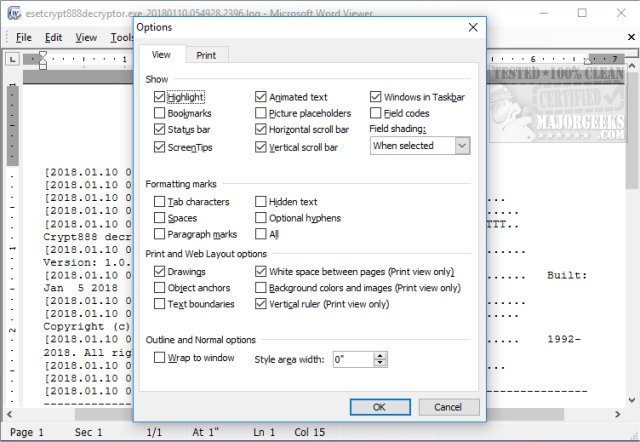
Task: Enable Optional hyphens checkbox
Action: (260, 218)
